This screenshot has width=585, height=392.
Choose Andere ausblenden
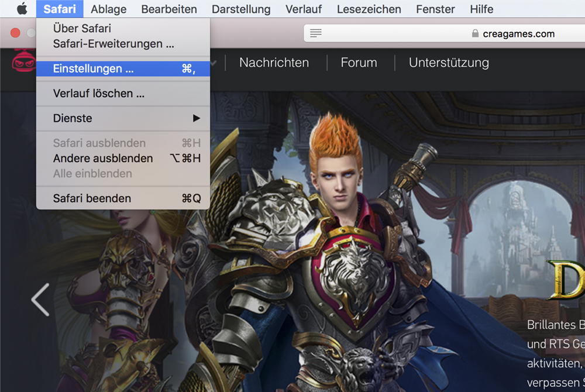point(103,159)
